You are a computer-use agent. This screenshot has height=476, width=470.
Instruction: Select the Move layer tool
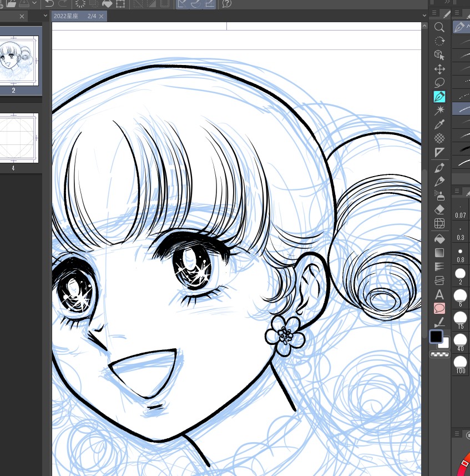[439, 69]
